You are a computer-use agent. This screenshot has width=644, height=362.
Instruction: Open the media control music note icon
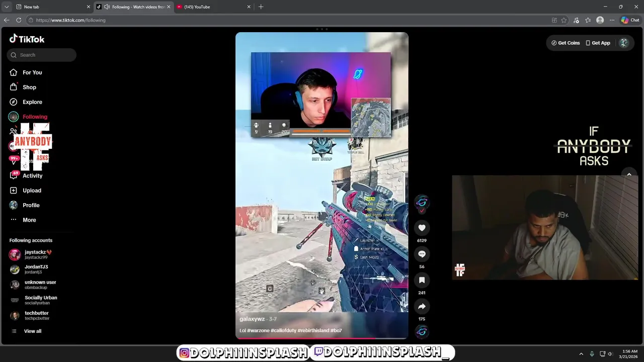coord(576,20)
